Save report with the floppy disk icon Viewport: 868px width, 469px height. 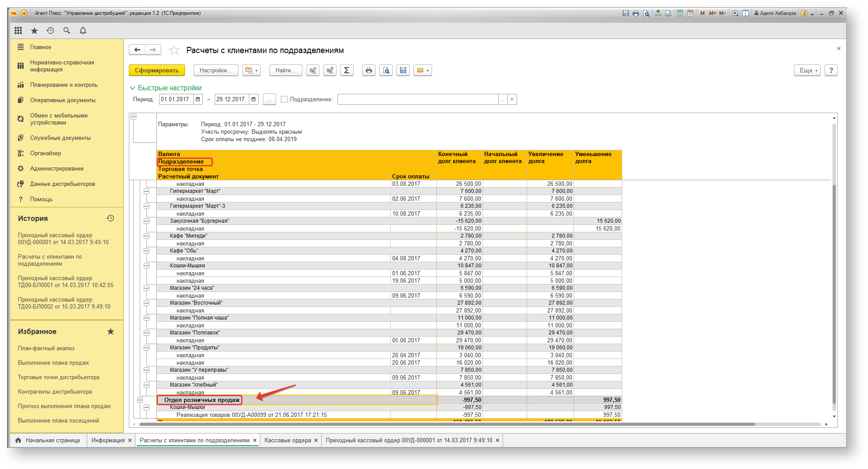click(403, 70)
